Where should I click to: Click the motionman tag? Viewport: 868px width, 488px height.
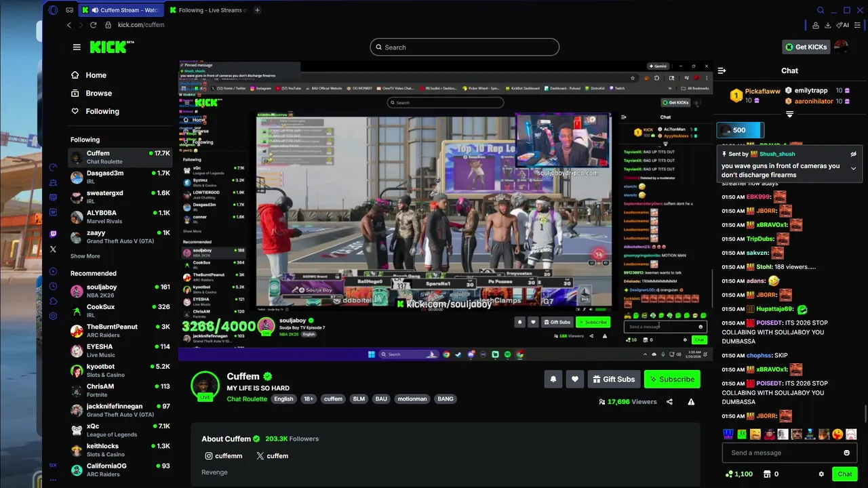click(412, 399)
